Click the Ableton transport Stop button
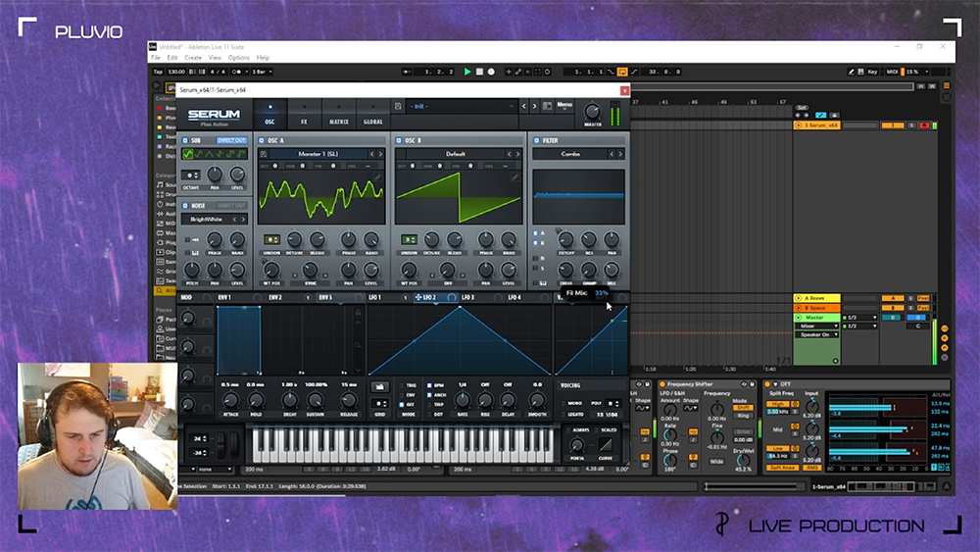Image resolution: width=980 pixels, height=552 pixels. click(479, 72)
